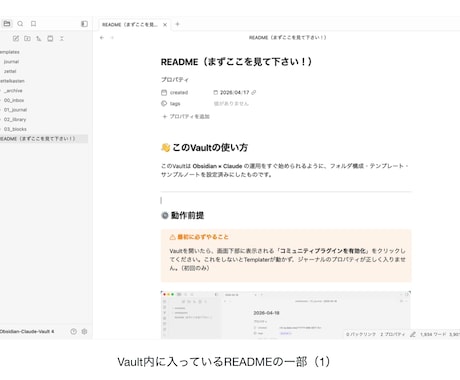Open a new tab with the plus icon
This screenshot has width=460, height=380.
click(178, 24)
